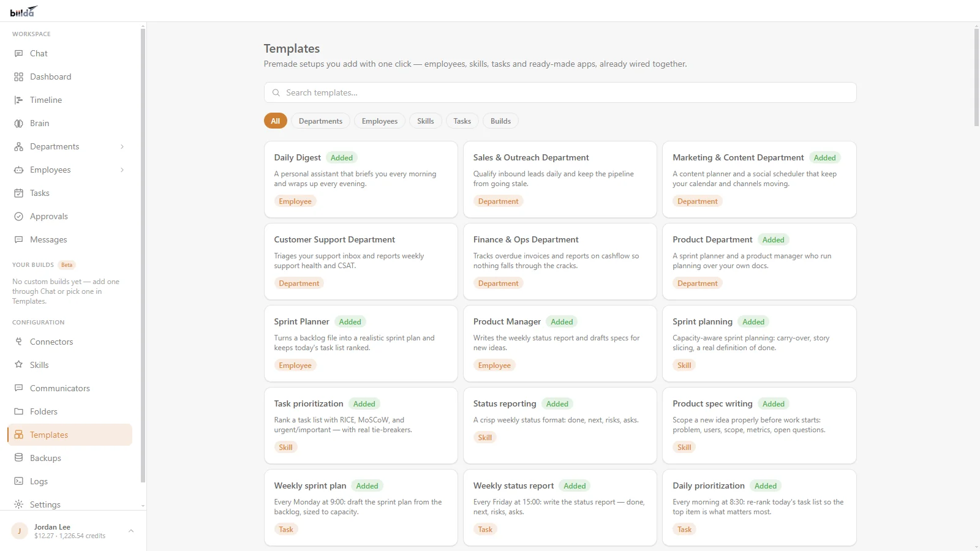980x551 pixels.
Task: Click the Folders icon
Action: click(18, 411)
